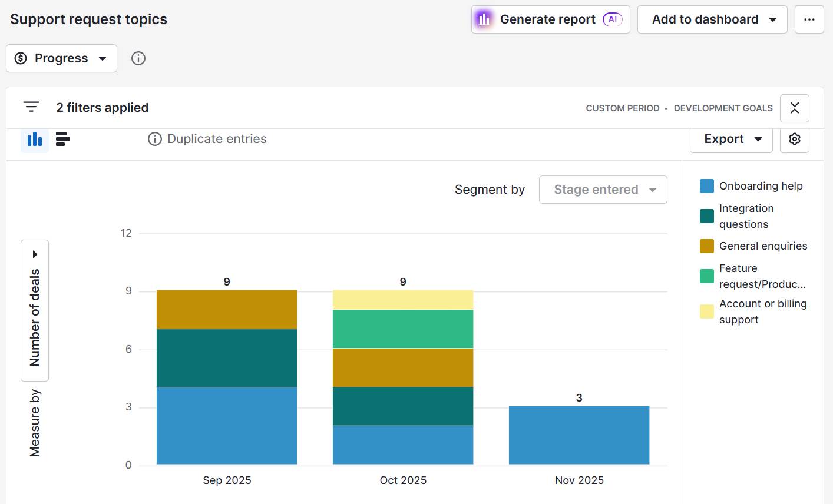Image resolution: width=833 pixels, height=504 pixels.
Task: Switch to the list view icon
Action: click(62, 139)
